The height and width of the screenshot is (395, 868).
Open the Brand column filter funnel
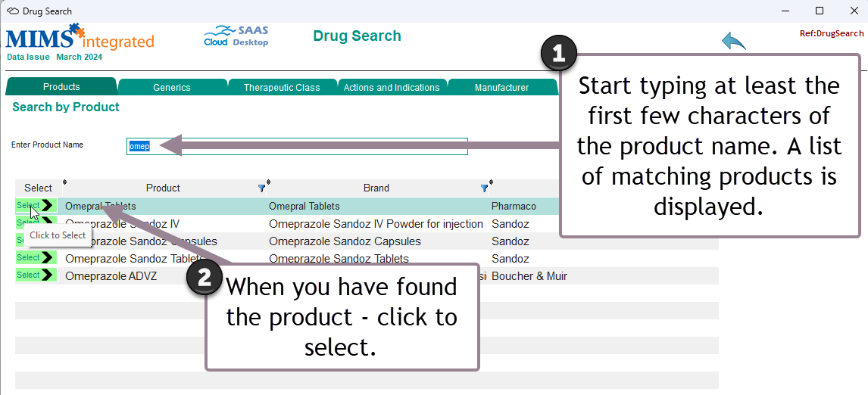[x=485, y=188]
